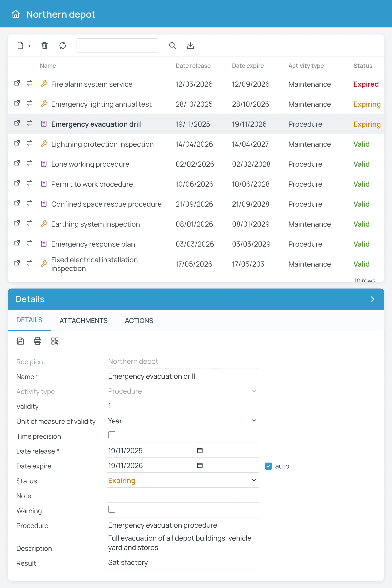The image size is (392, 588).
Task: Click the search text field in toolbar
Action: point(117,45)
